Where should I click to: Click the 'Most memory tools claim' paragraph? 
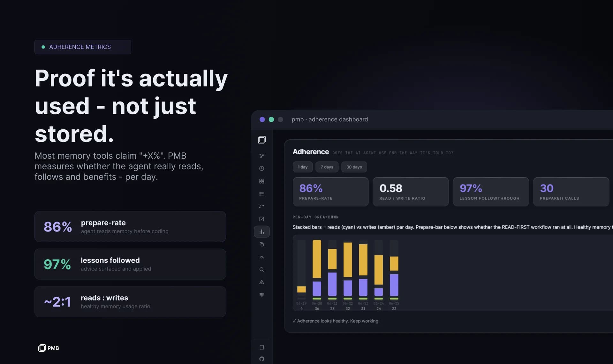tap(119, 166)
